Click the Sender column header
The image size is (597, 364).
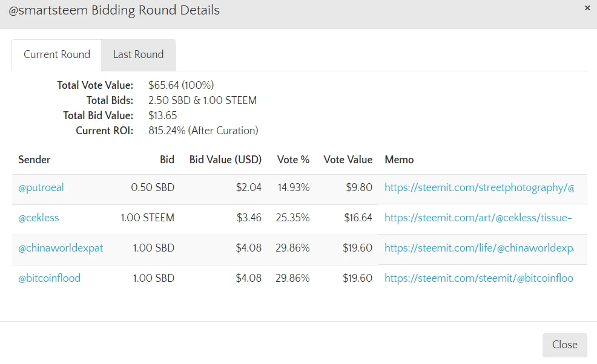point(35,160)
